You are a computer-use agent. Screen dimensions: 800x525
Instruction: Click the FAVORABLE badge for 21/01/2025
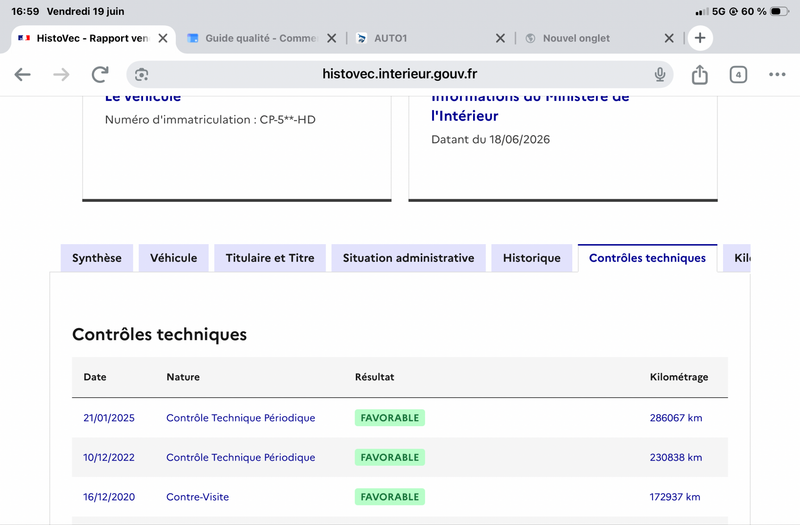click(390, 418)
